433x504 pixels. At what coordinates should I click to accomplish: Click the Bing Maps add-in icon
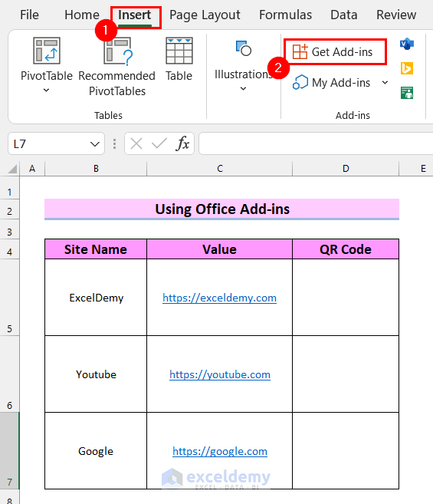(407, 68)
